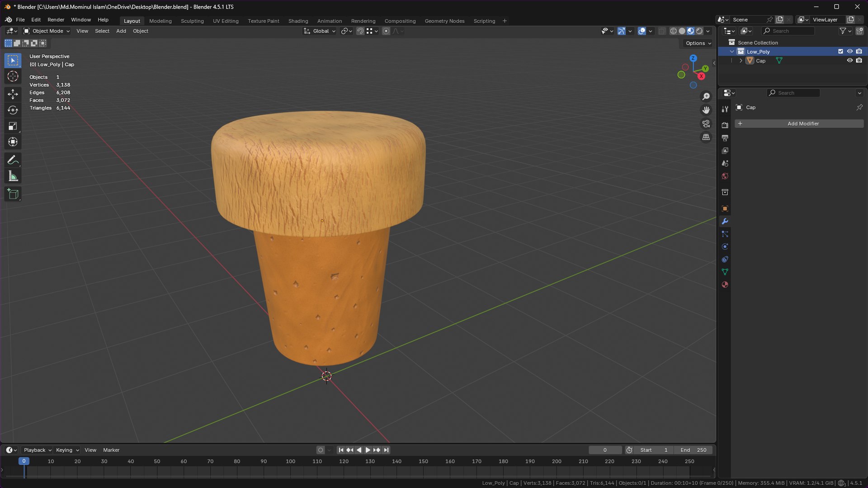
Task: Switch to the Geometry Nodes workspace tab
Action: 444,21
